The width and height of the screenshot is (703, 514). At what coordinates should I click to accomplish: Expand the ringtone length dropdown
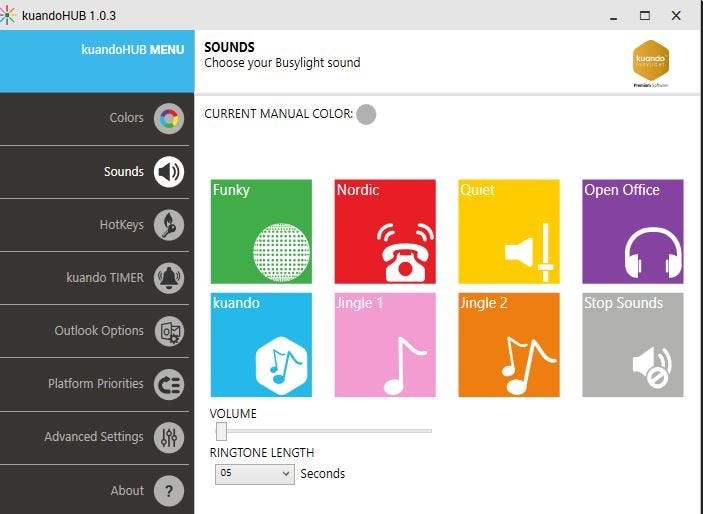click(x=255, y=474)
